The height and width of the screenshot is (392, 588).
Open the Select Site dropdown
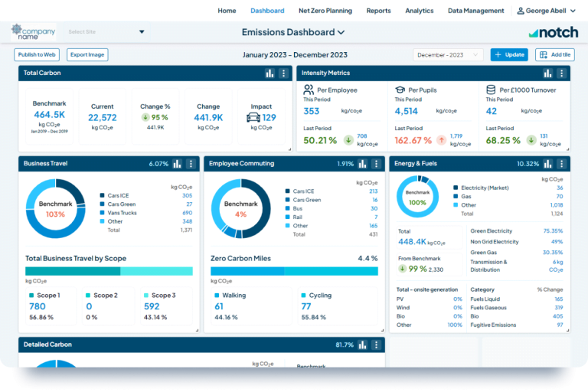(106, 32)
